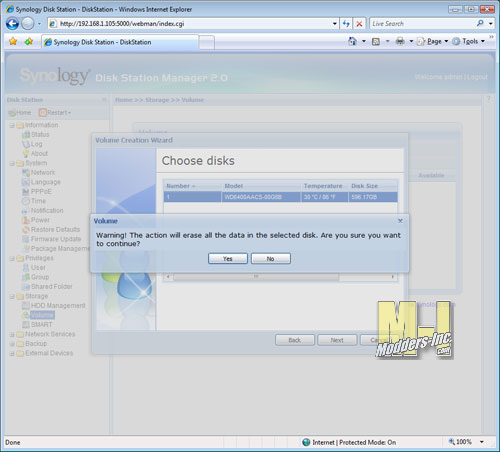Click the address bar URL field
The height and width of the screenshot is (452, 500).
(190, 24)
